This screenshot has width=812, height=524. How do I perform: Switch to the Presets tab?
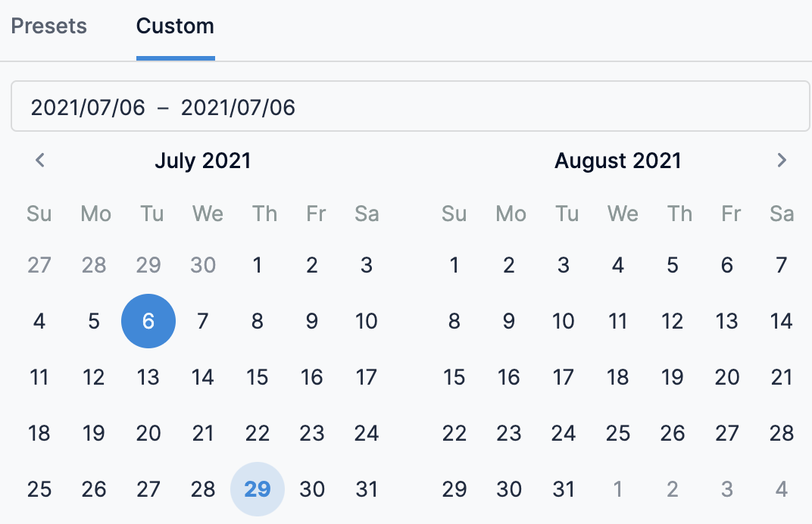[49, 27]
